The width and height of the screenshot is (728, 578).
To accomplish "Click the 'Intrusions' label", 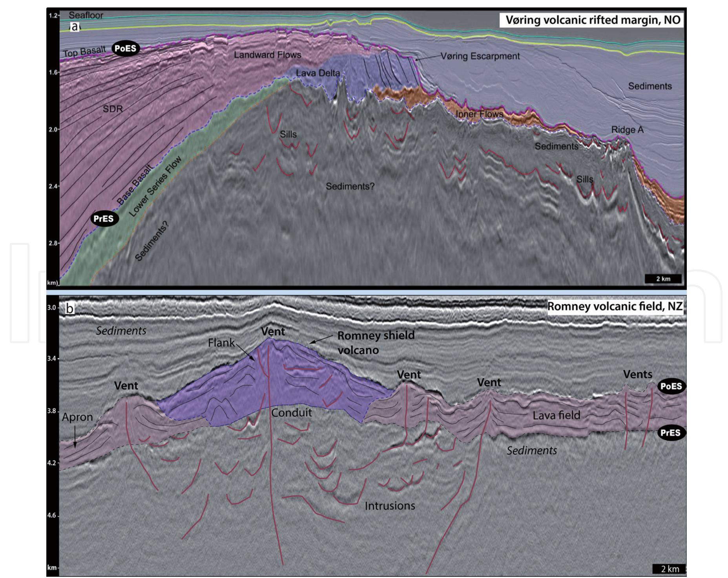I will point(390,506).
